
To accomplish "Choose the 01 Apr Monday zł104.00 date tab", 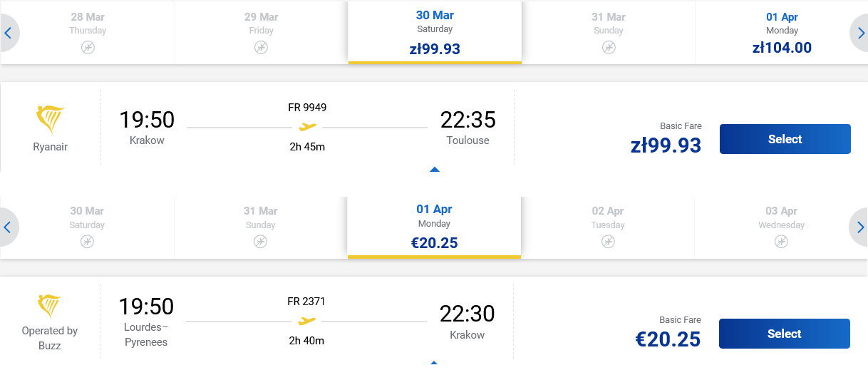I will coord(782,33).
